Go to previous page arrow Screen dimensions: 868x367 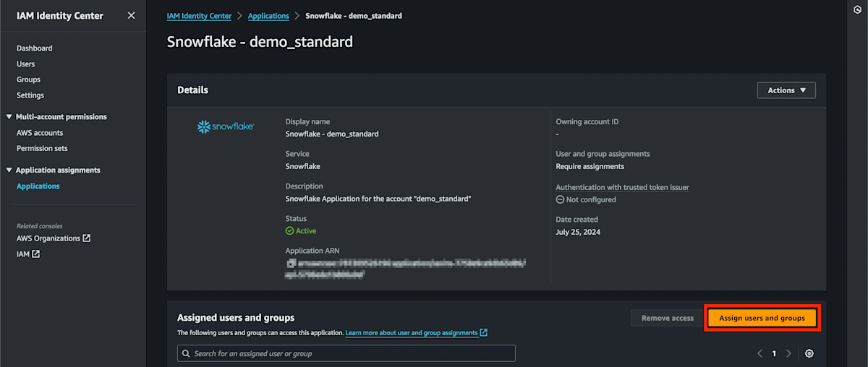point(759,353)
